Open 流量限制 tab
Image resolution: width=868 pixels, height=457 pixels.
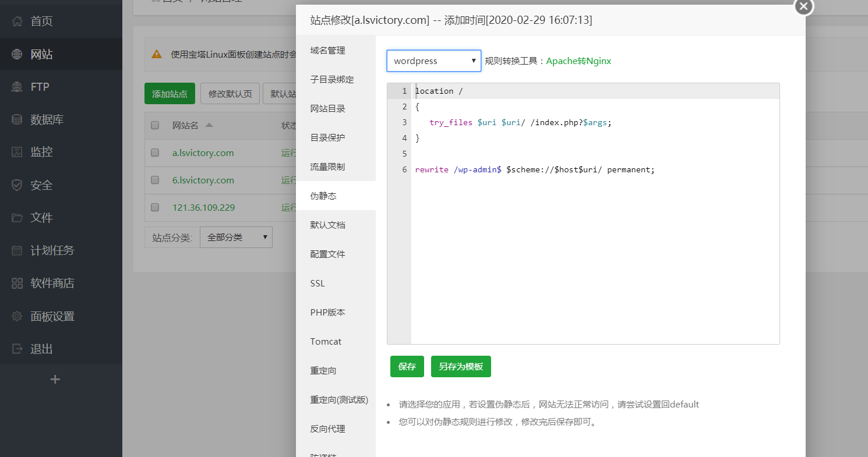click(336, 167)
